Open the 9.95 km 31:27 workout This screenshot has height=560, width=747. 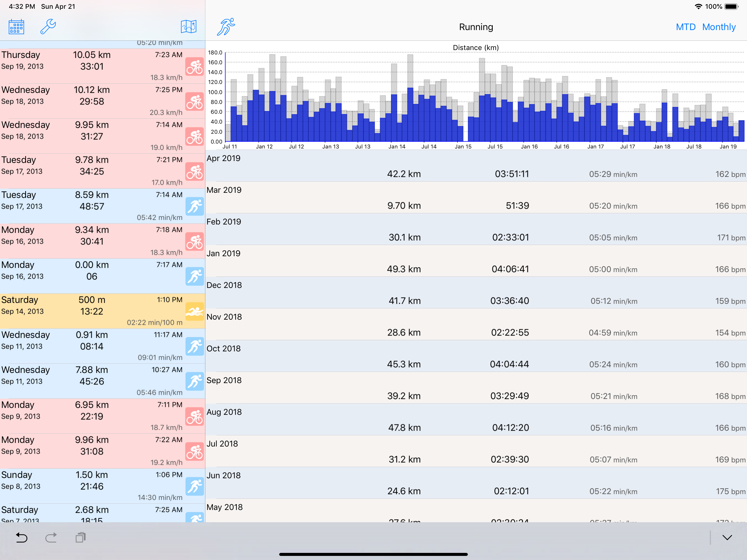click(x=102, y=136)
